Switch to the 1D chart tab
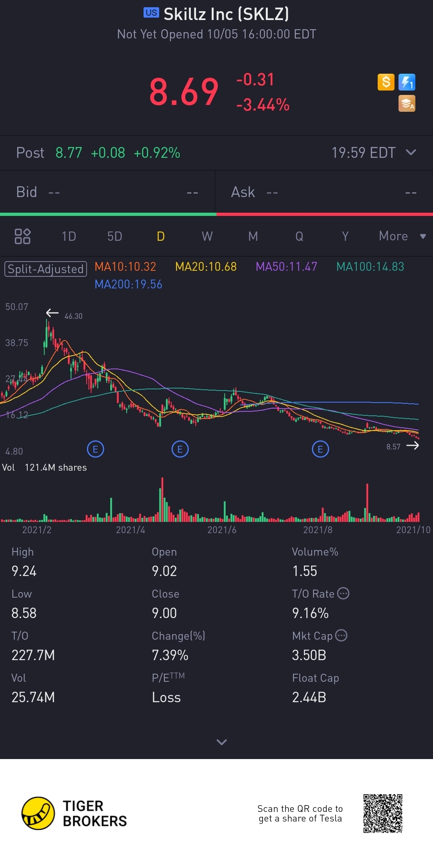The height and width of the screenshot is (868, 433). (x=69, y=236)
